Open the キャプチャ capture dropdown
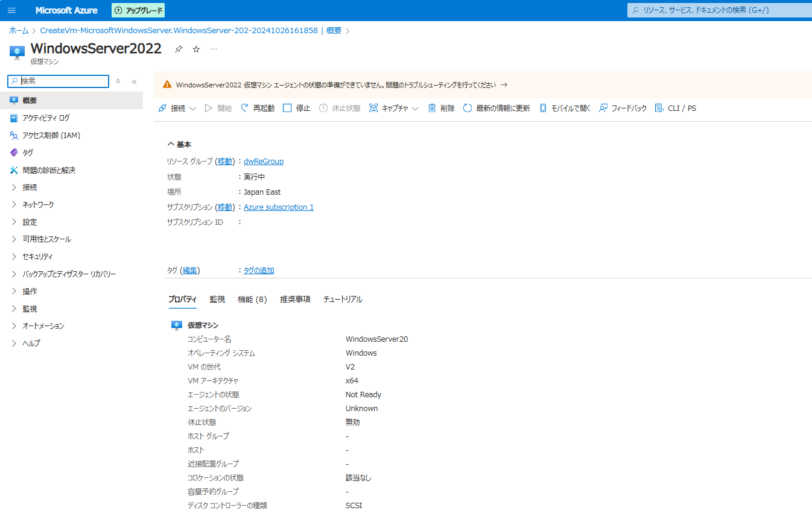 (394, 108)
